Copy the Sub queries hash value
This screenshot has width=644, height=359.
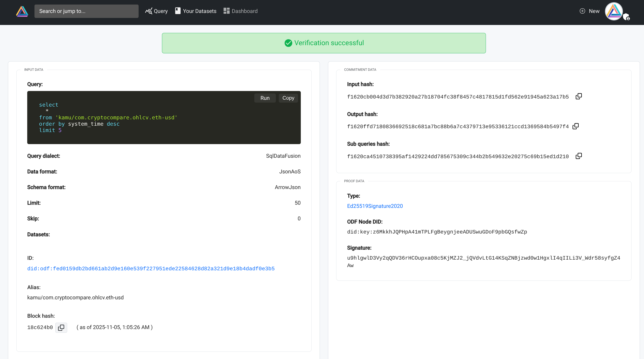point(578,156)
